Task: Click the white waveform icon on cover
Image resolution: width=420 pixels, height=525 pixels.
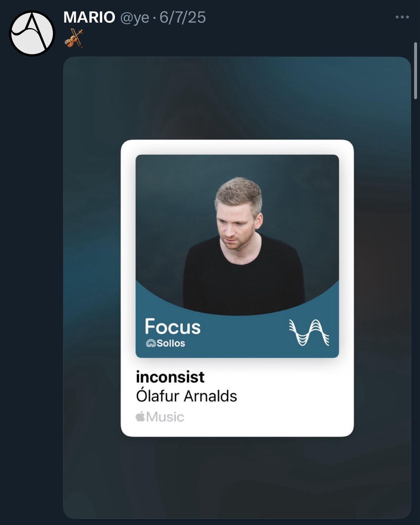Action: click(x=309, y=333)
